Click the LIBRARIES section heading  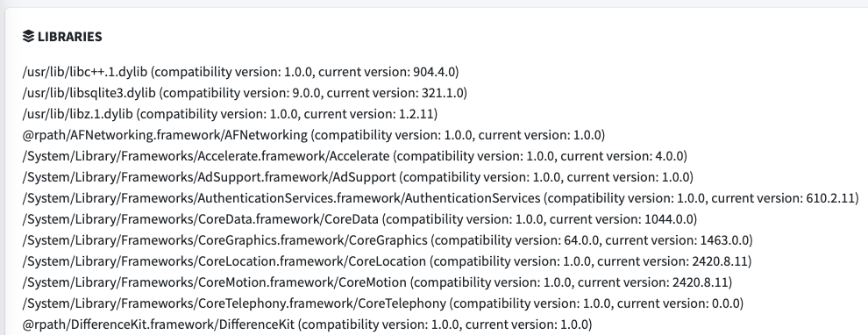(x=70, y=37)
